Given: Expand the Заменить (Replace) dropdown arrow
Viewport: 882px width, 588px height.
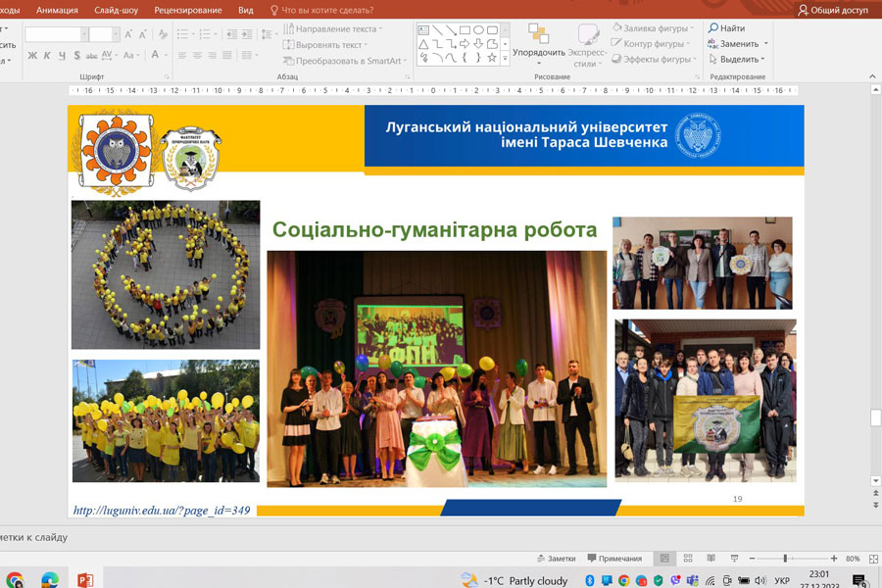Looking at the screenshot, I should 766,44.
